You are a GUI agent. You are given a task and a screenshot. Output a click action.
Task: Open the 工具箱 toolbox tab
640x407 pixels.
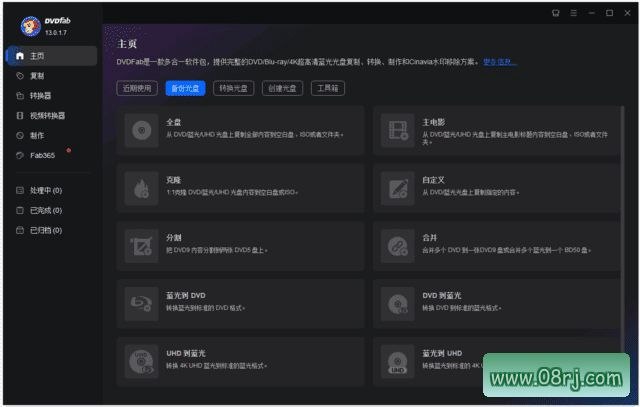click(328, 88)
